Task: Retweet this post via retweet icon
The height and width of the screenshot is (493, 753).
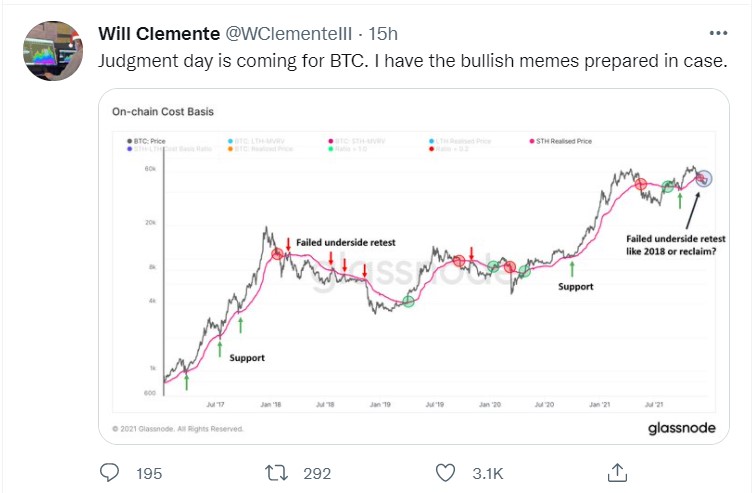Action: coord(277,473)
